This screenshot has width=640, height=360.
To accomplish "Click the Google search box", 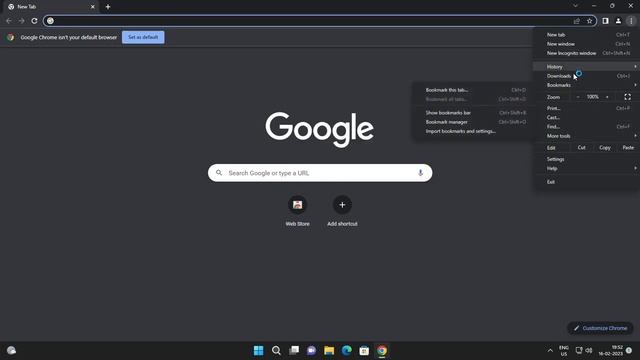I will (x=320, y=173).
